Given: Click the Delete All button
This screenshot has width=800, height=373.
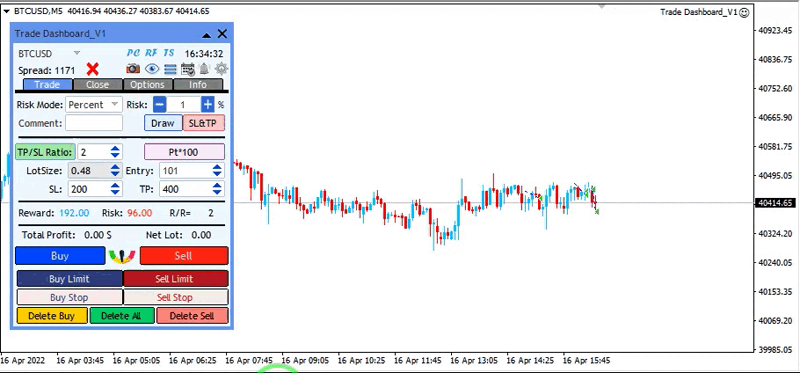Looking at the screenshot, I should [122, 316].
